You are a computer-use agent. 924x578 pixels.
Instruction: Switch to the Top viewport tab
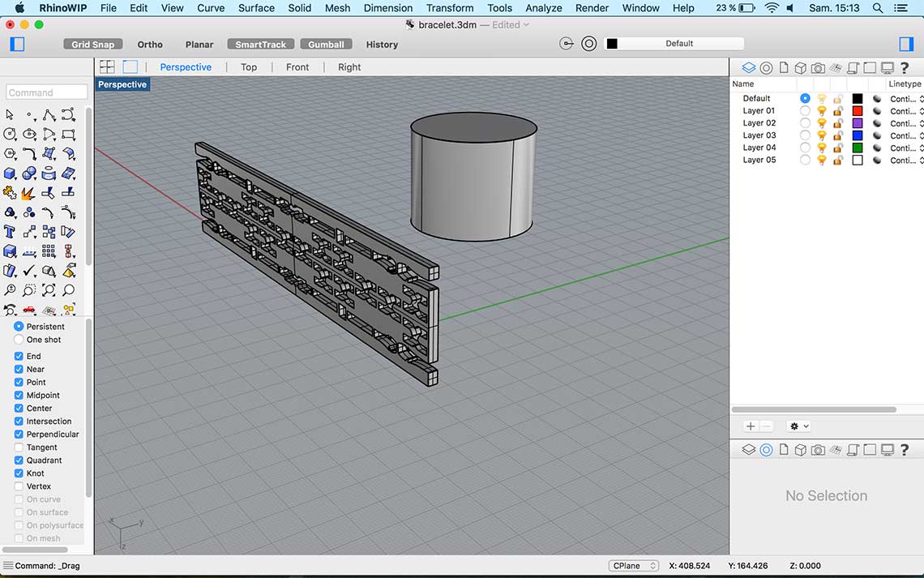coord(249,67)
